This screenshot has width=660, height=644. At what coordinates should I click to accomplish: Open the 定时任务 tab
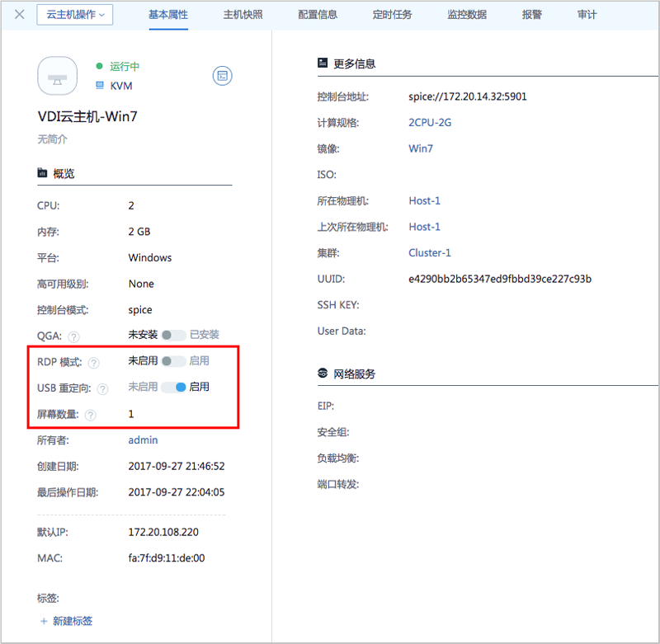(x=392, y=15)
